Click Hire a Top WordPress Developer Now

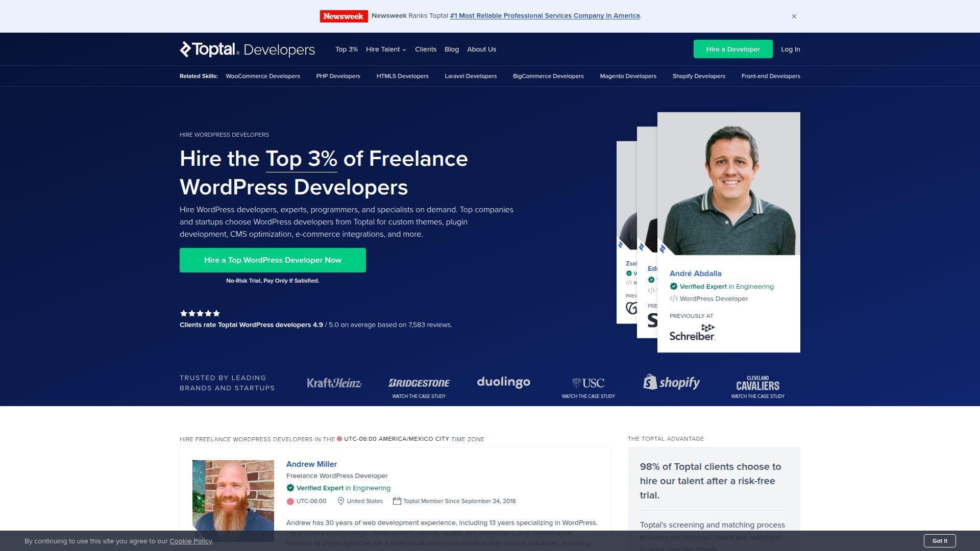pyautogui.click(x=273, y=260)
